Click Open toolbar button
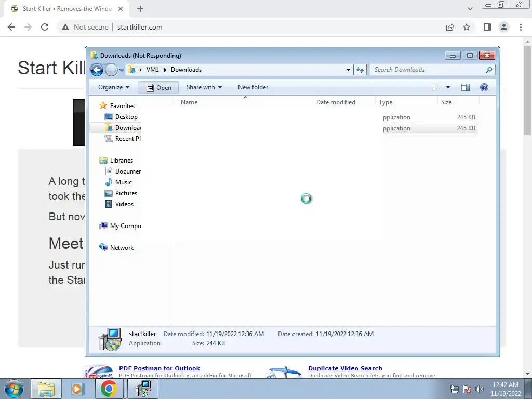Viewport: 532px width, 399px height. 158,87
